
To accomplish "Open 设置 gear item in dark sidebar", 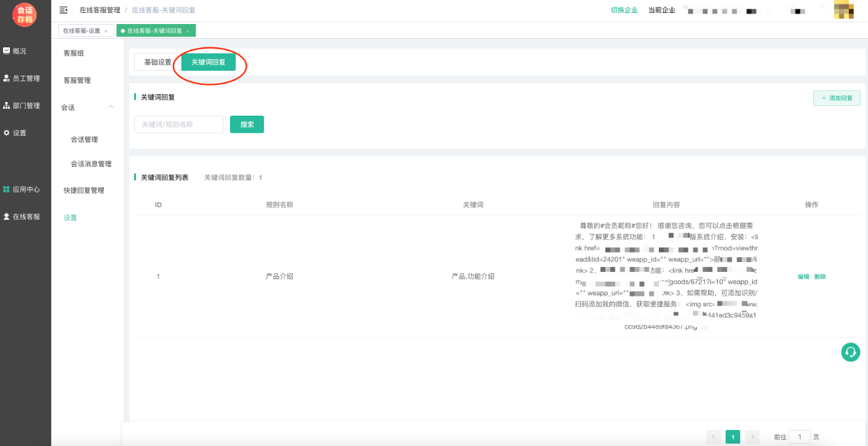I will pos(15,133).
